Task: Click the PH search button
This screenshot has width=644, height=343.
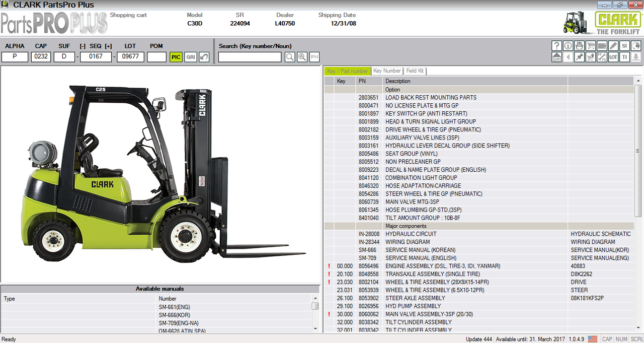Action: coord(314,57)
